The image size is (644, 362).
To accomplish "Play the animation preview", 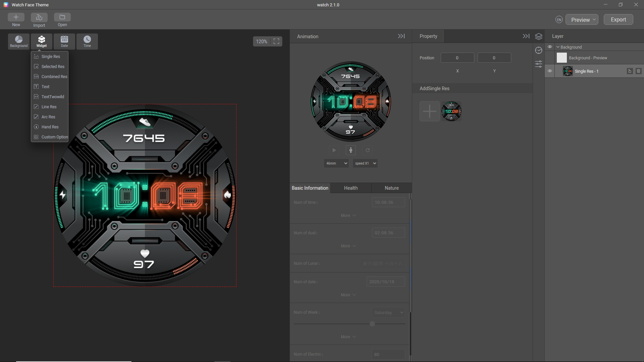I will tap(334, 150).
